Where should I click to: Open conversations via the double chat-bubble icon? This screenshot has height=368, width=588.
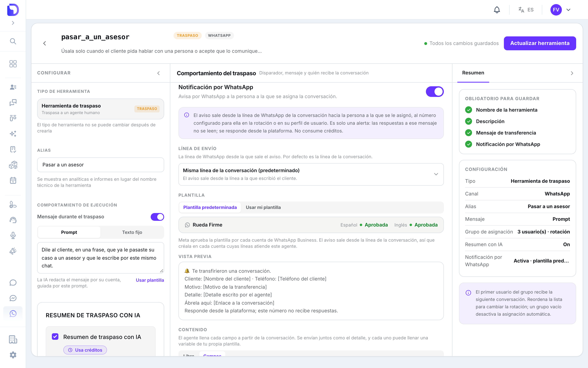pyautogui.click(x=13, y=102)
